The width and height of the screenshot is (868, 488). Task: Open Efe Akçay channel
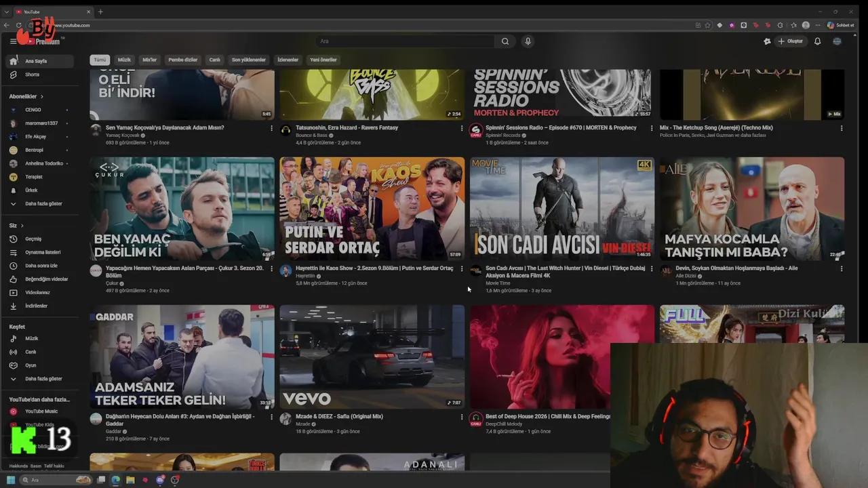point(41,136)
